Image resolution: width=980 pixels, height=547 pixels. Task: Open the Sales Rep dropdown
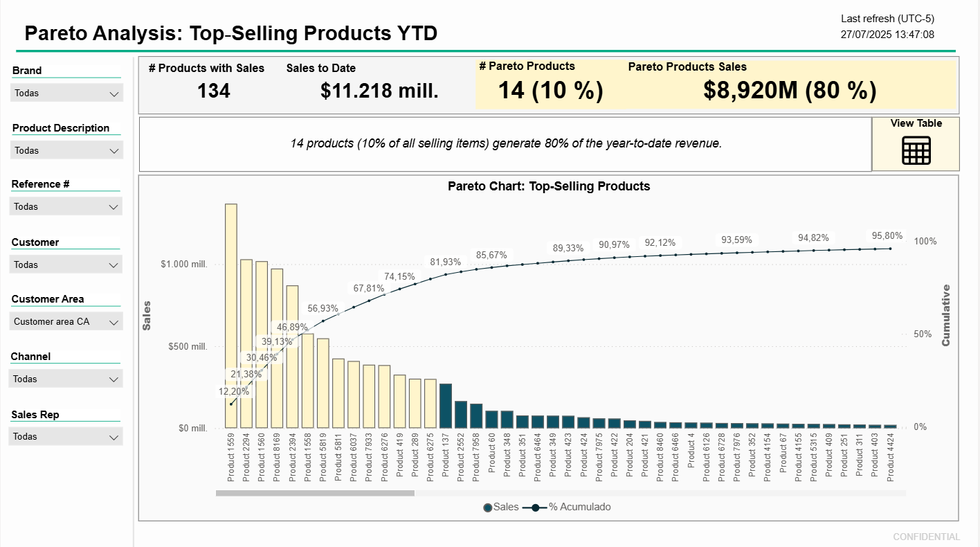coord(66,436)
